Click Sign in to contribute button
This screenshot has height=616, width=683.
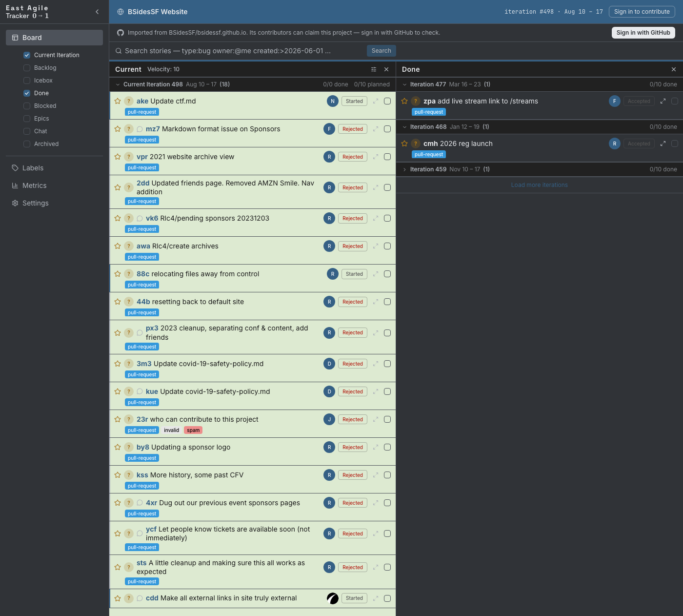(x=642, y=12)
